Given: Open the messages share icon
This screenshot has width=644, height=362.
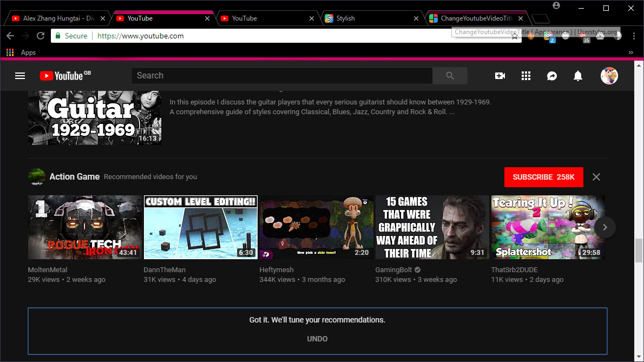Looking at the screenshot, I should 552,76.
